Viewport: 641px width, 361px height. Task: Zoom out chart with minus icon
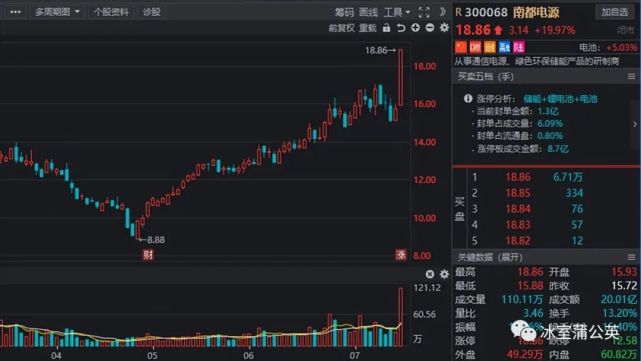(x=430, y=28)
